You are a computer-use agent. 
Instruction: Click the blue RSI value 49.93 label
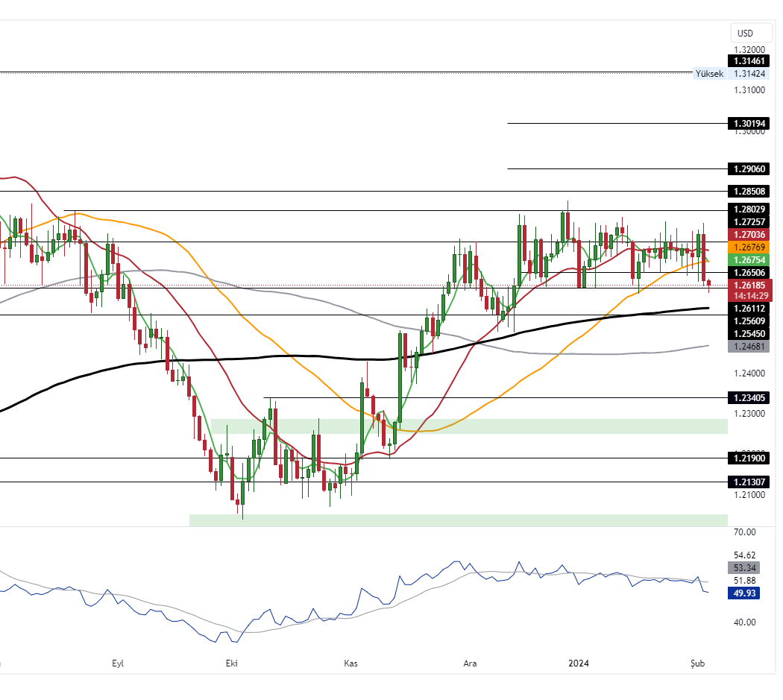coord(746,593)
